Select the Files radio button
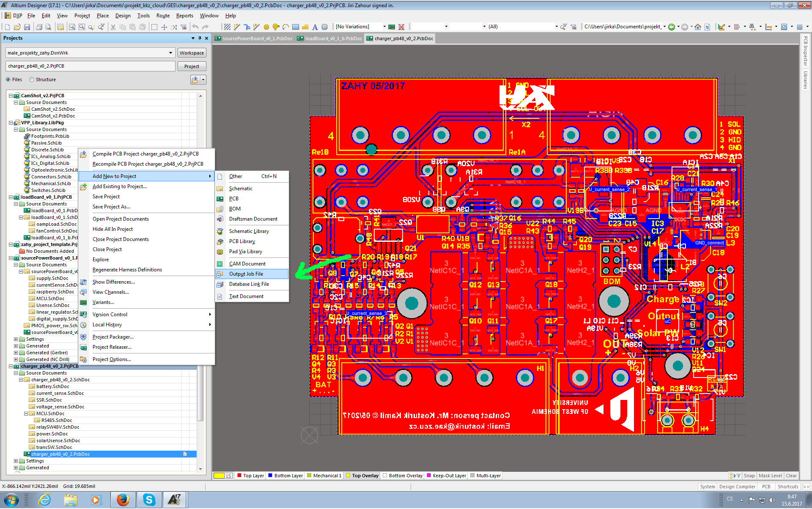This screenshot has width=812, height=509. [x=8, y=79]
